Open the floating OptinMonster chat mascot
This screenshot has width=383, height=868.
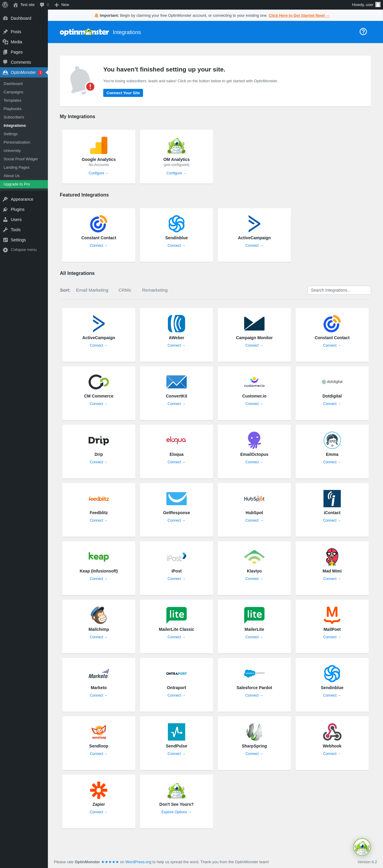click(362, 846)
